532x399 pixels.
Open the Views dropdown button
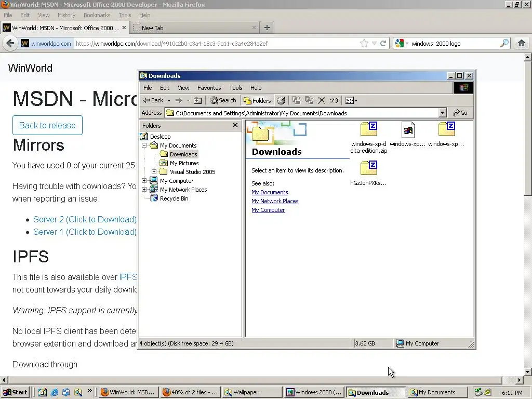351,100
